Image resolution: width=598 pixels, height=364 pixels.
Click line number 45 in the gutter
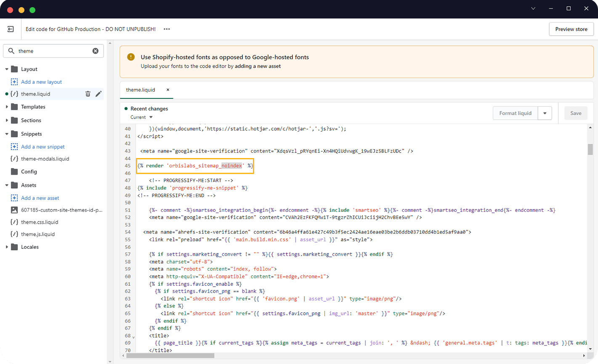click(x=128, y=166)
